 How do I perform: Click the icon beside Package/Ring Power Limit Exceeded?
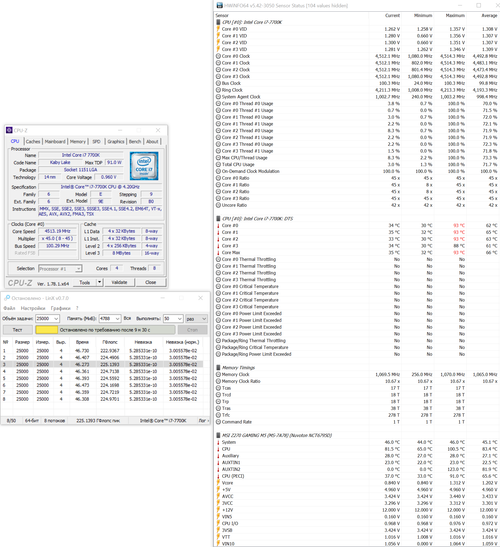(x=218, y=354)
